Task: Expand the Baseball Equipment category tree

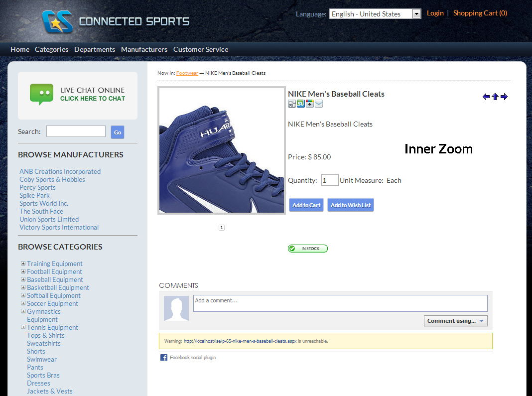Action: pyautogui.click(x=23, y=279)
